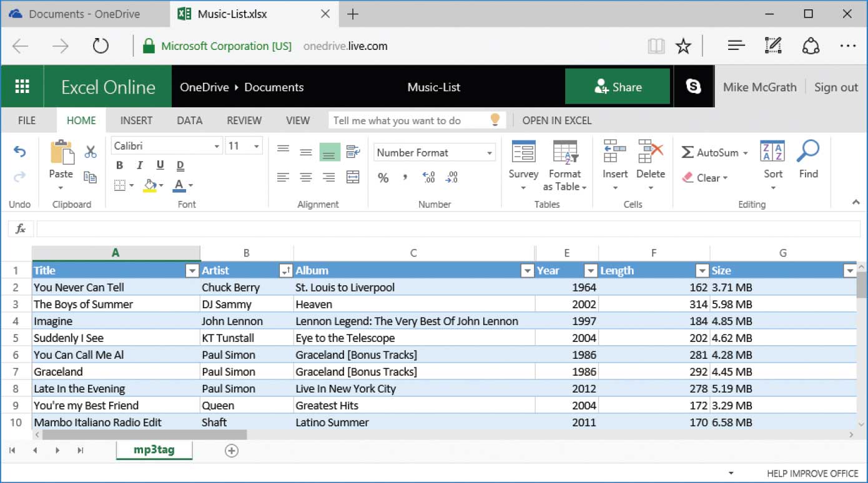This screenshot has width=868, height=483.
Task: Open the Title column filter dropdown
Action: click(x=192, y=271)
